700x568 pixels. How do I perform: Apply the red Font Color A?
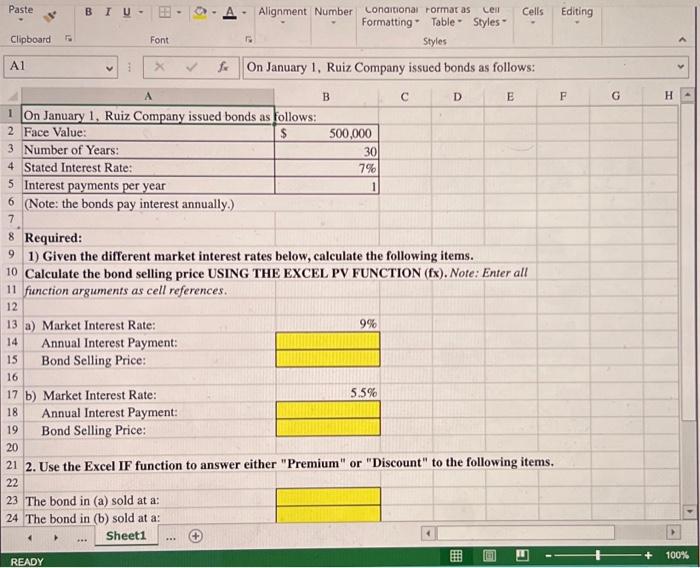point(229,13)
